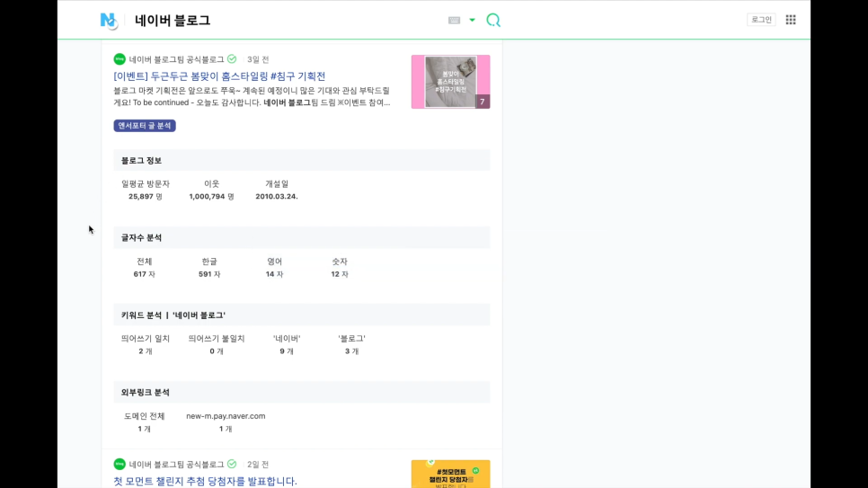Select the 617 자 total count
The height and width of the screenshot is (488, 868).
coord(145,274)
